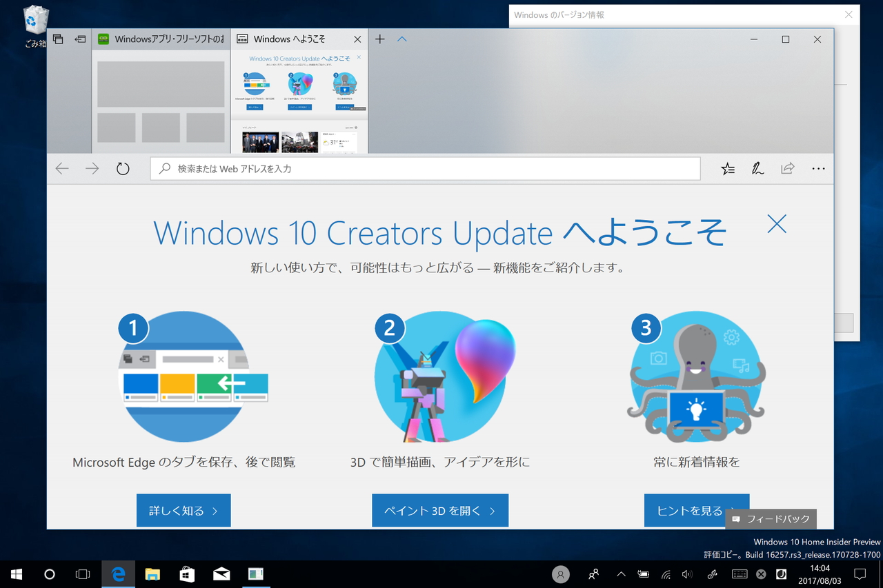Open the More options menu in Edge
This screenshot has height=588, width=883.
818,168
